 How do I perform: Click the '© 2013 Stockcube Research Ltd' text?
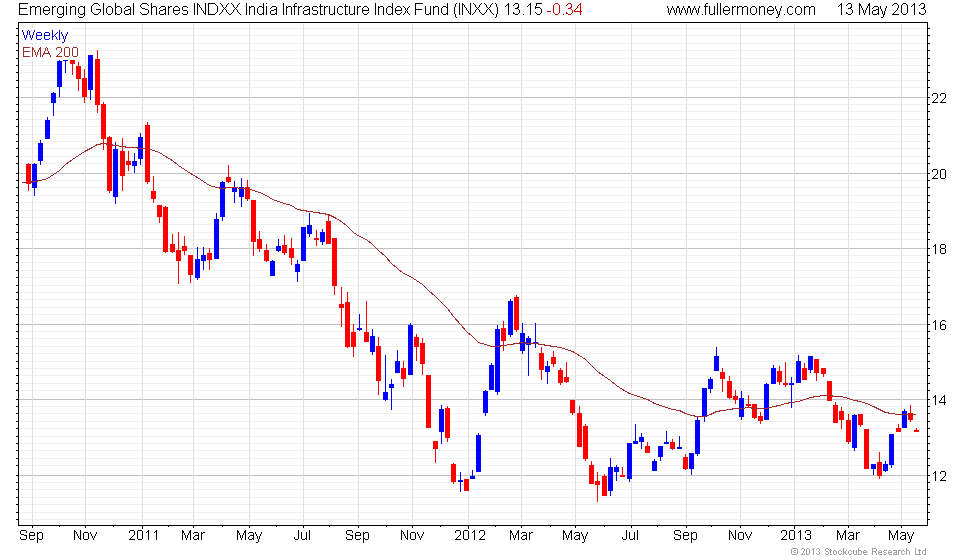[858, 552]
